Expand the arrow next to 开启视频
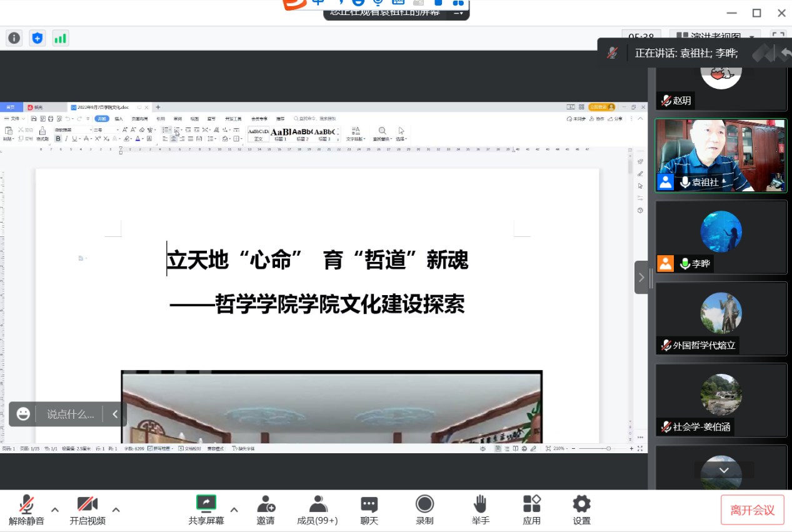This screenshot has height=532, width=792. click(x=116, y=509)
